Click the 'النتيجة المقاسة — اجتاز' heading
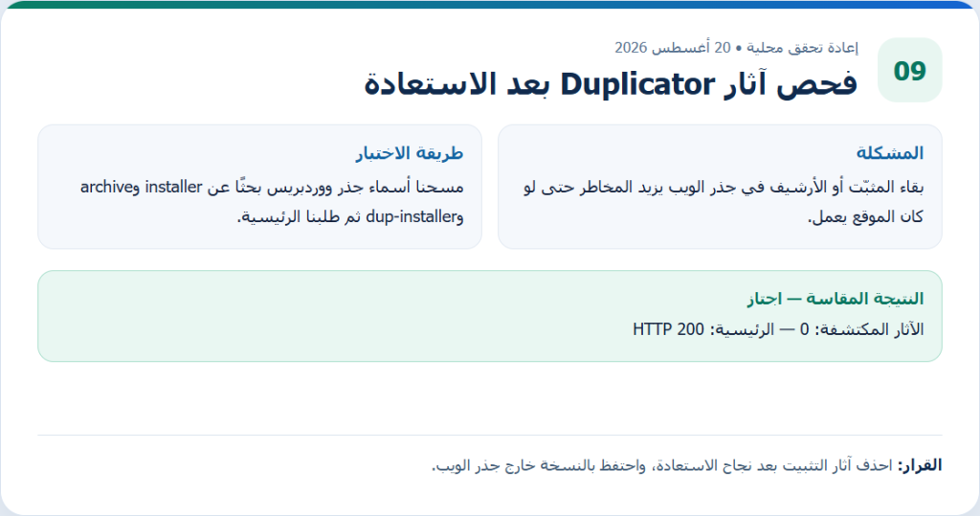The height and width of the screenshot is (516, 980). 835,299
